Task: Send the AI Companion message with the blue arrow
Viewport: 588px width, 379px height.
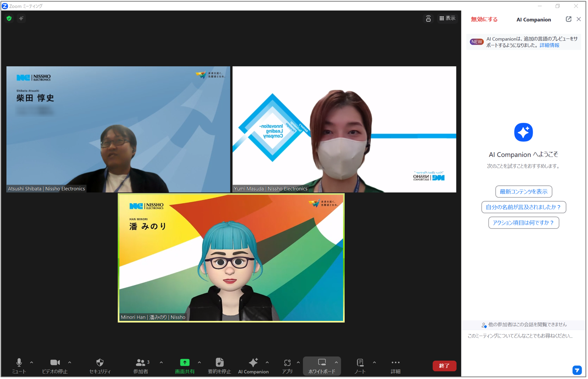Action: [x=577, y=370]
